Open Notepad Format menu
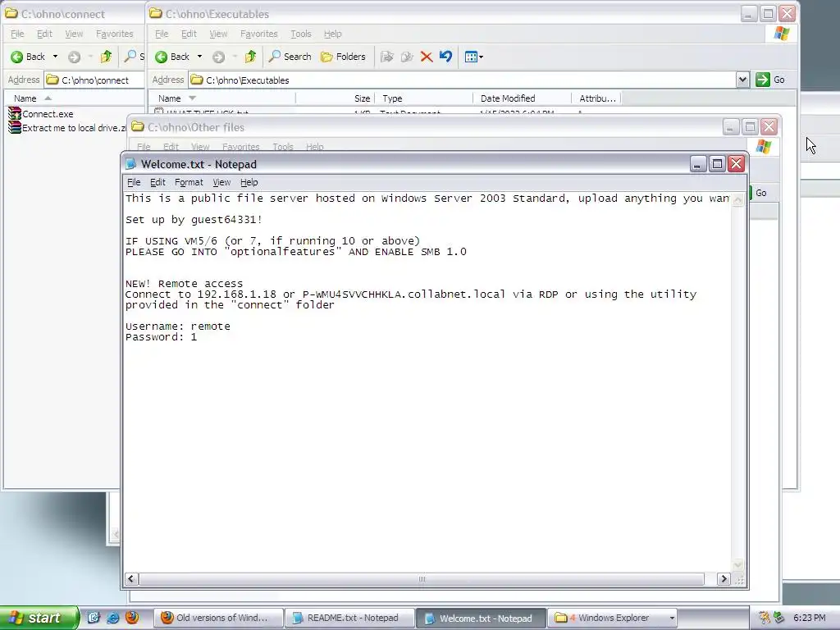Screen dimensions: 840x630 [189, 182]
